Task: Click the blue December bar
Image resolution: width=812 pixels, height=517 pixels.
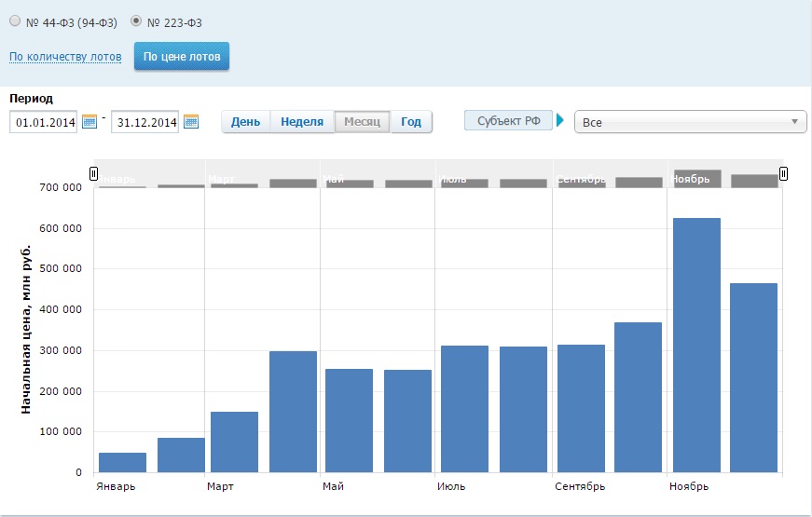Action: coord(754,378)
